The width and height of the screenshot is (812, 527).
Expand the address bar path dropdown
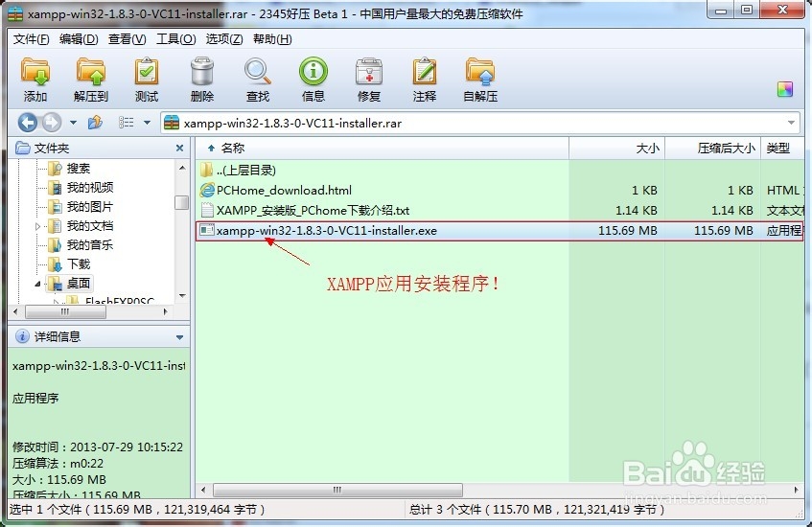[791, 123]
